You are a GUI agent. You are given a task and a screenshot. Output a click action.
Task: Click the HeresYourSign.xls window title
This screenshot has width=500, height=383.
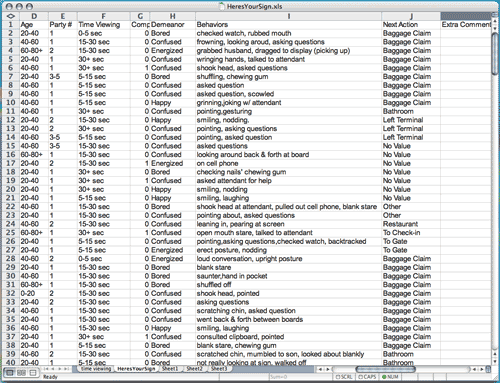255,6
